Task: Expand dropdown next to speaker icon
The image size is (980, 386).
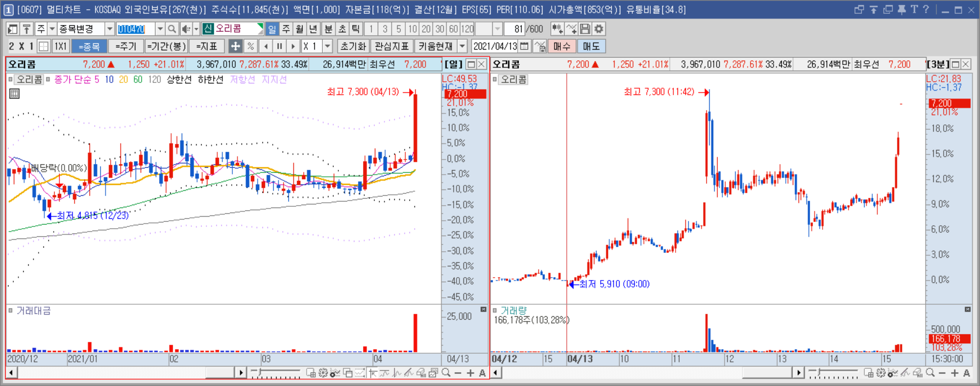Action: point(196,29)
